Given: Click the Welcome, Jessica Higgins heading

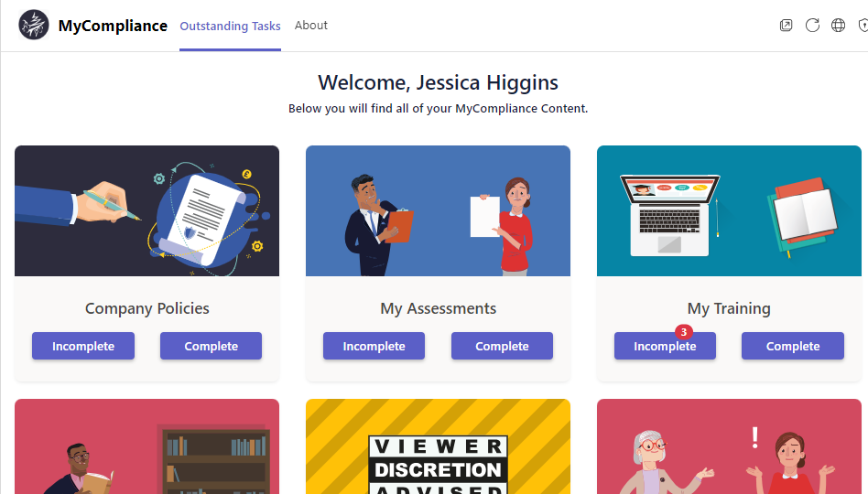Looking at the screenshot, I should tap(438, 82).
